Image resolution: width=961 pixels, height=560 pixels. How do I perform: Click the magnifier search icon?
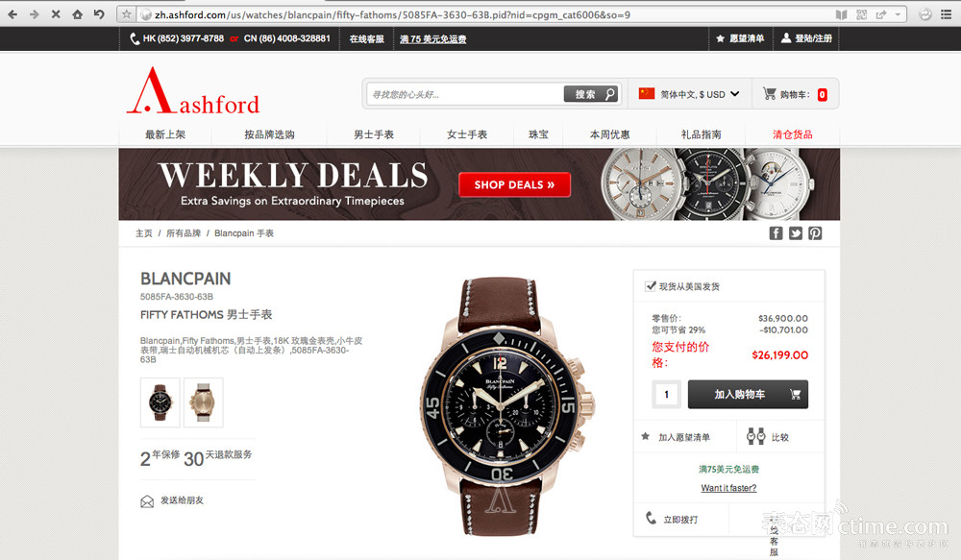coord(610,94)
